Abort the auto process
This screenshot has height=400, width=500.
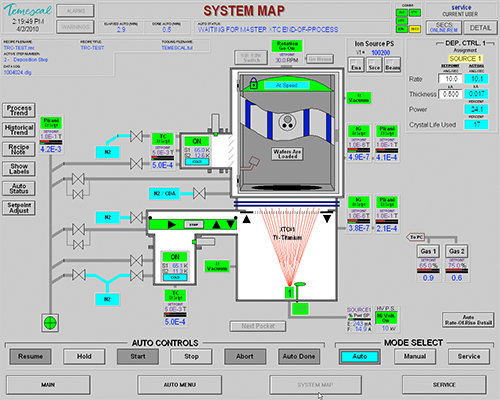point(245,356)
